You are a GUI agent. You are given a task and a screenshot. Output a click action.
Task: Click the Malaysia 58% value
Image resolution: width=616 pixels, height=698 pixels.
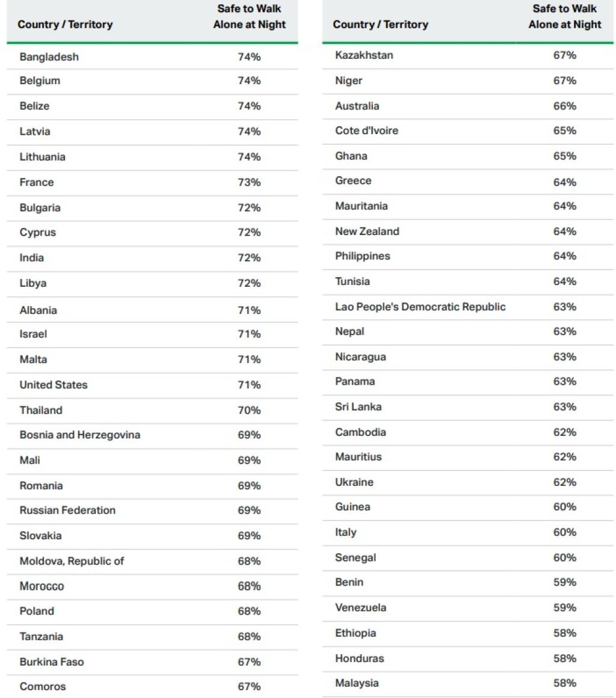point(564,683)
